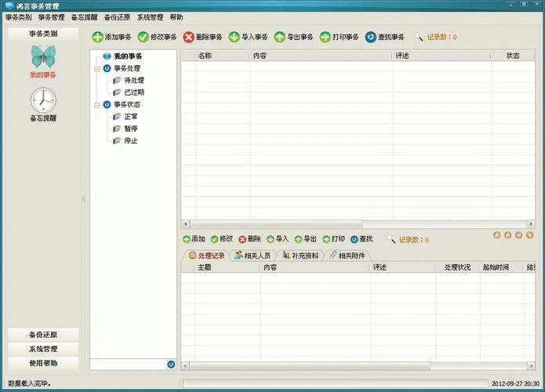
Task: Open the 备忘提醒 menu
Action: coord(85,17)
